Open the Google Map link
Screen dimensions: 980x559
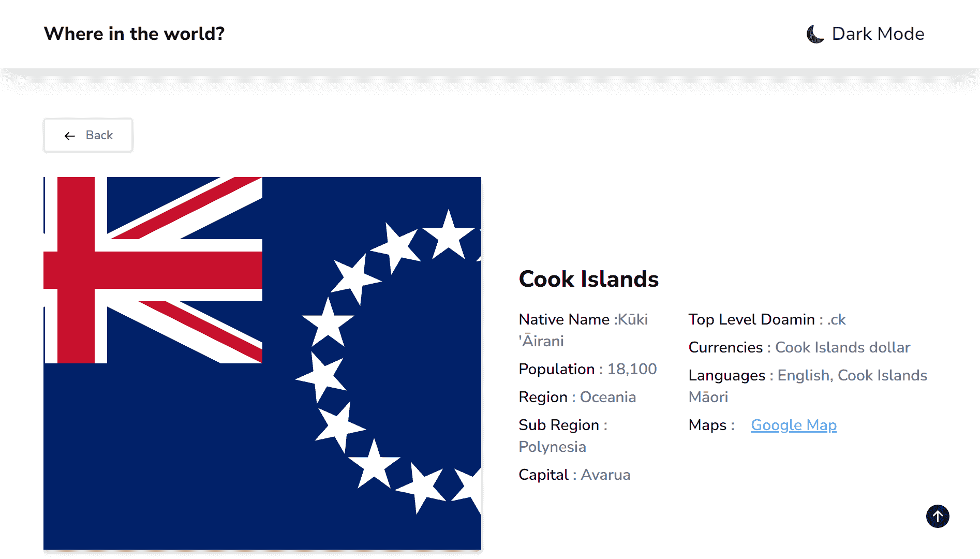pyautogui.click(x=794, y=425)
